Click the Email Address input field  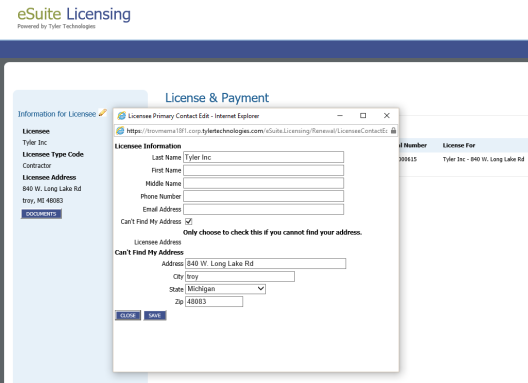(x=263, y=209)
